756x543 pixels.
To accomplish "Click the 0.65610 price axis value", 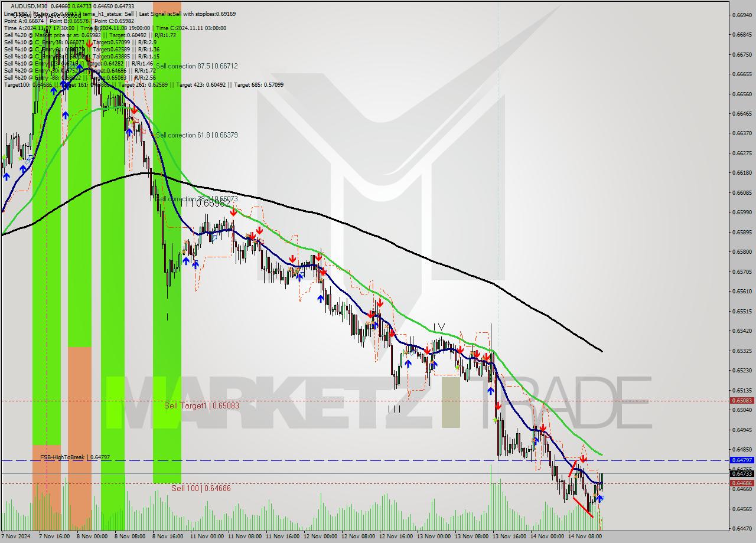I will point(742,291).
